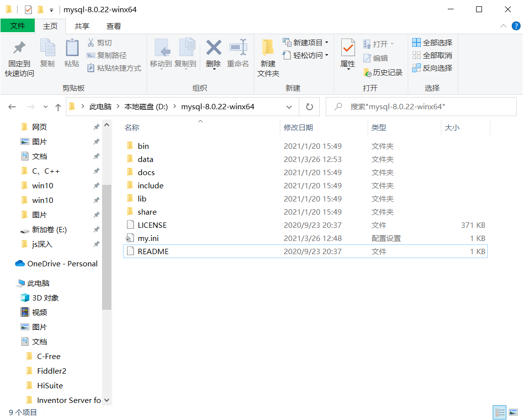Image resolution: width=523 pixels, height=420 pixels.
Task: Sort by the Type (类型) column
Action: point(404,128)
